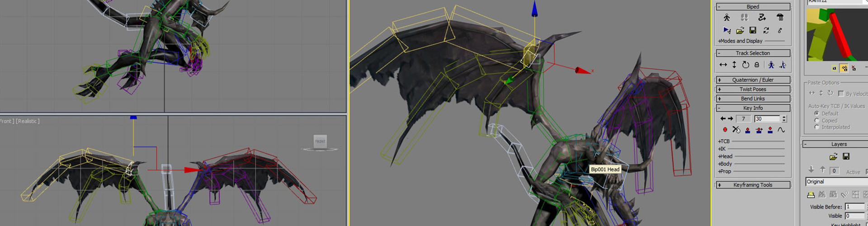Click the Convert icon in Biped rollout

[766, 30]
